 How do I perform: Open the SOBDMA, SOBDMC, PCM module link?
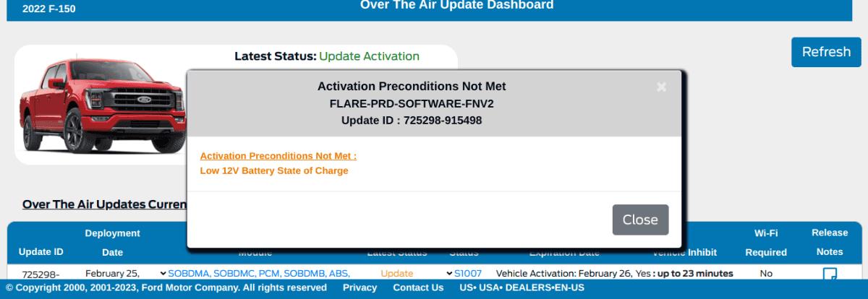259,274
